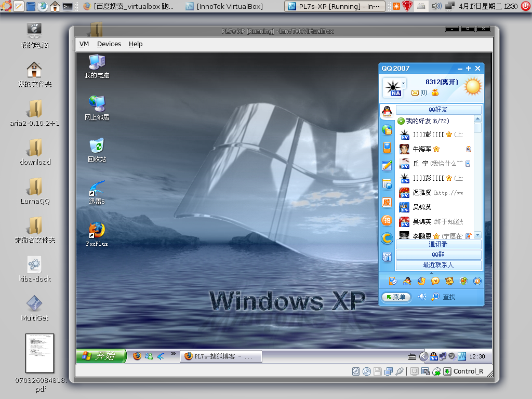Image resolution: width=532 pixels, height=399 pixels.
Task: Open the download folder on host desktop
Action: click(x=35, y=152)
